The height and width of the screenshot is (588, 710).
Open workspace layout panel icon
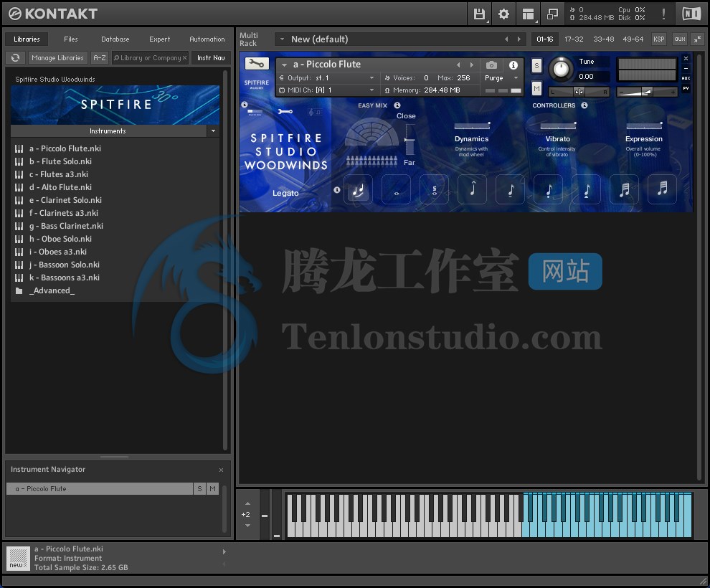(528, 14)
